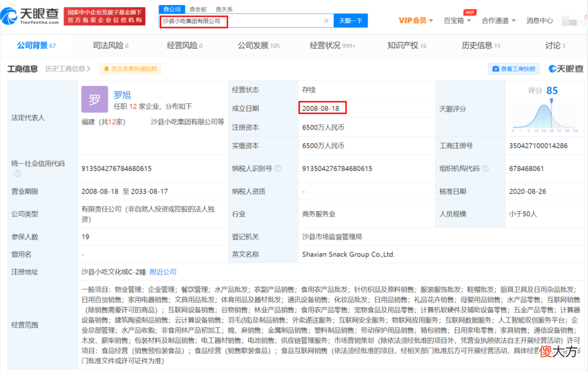Viewport: 588px width, 372px height.
Task: Click the score value 85
Action: (552, 91)
